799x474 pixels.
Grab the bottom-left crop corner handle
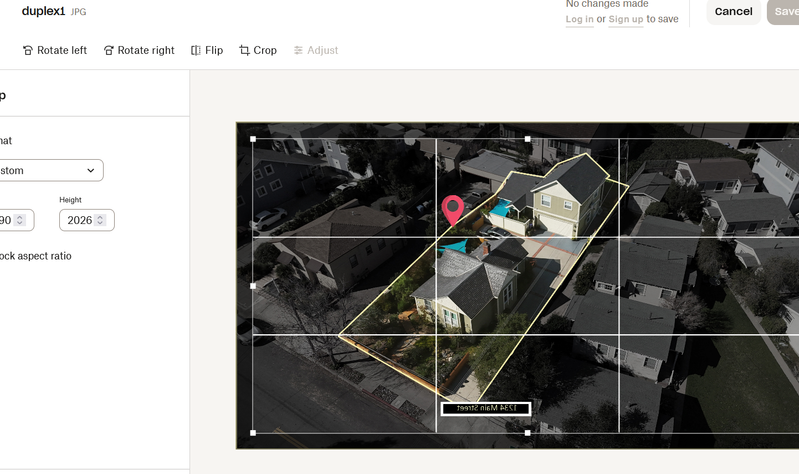pyautogui.click(x=253, y=433)
